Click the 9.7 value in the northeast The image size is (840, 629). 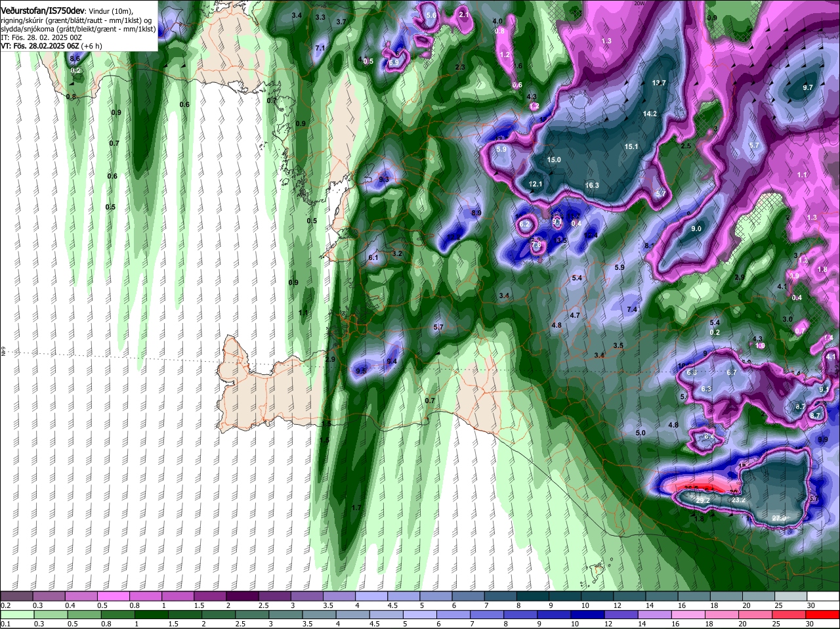click(808, 88)
